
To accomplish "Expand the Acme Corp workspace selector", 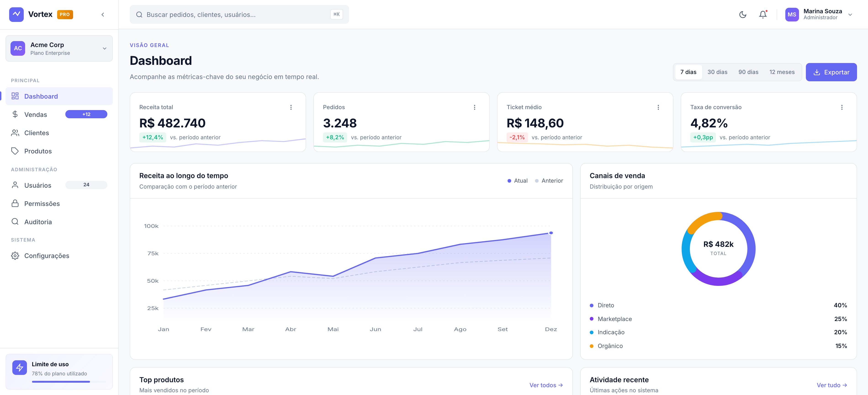I will (59, 48).
